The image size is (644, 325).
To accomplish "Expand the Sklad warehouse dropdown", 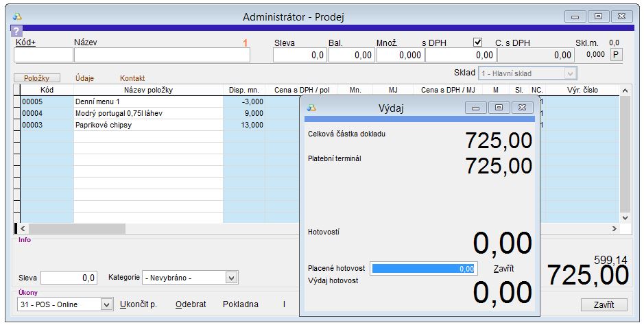I will (569, 73).
